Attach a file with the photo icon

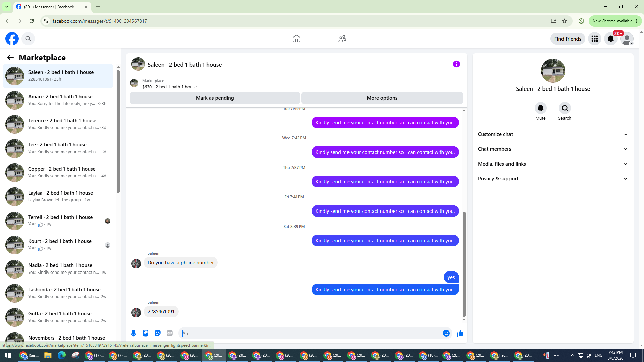tap(146, 333)
